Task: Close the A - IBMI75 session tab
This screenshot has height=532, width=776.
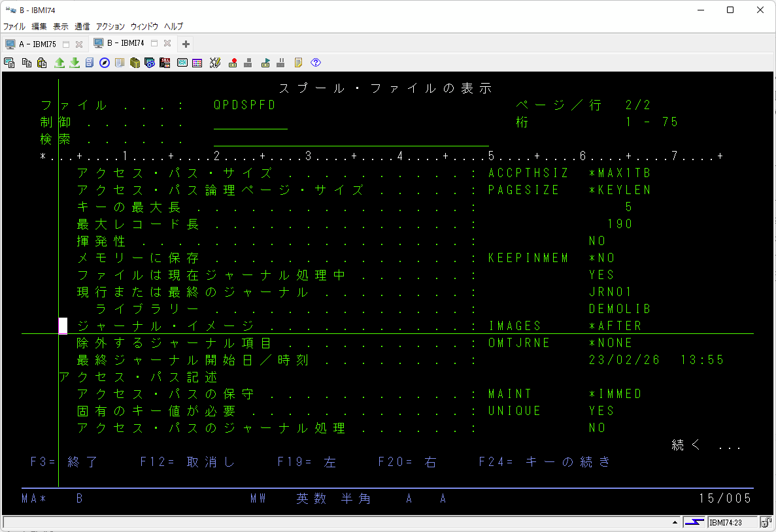Action: (x=79, y=44)
